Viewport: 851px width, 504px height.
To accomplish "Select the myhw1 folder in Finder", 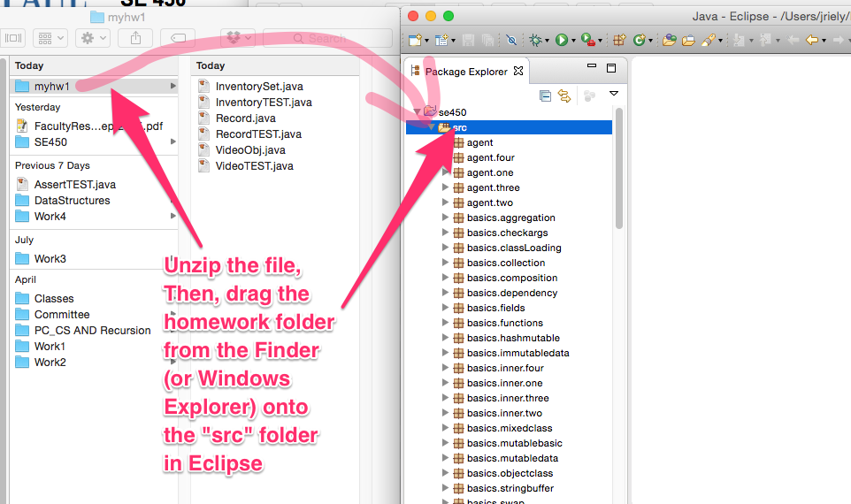I will click(x=52, y=86).
